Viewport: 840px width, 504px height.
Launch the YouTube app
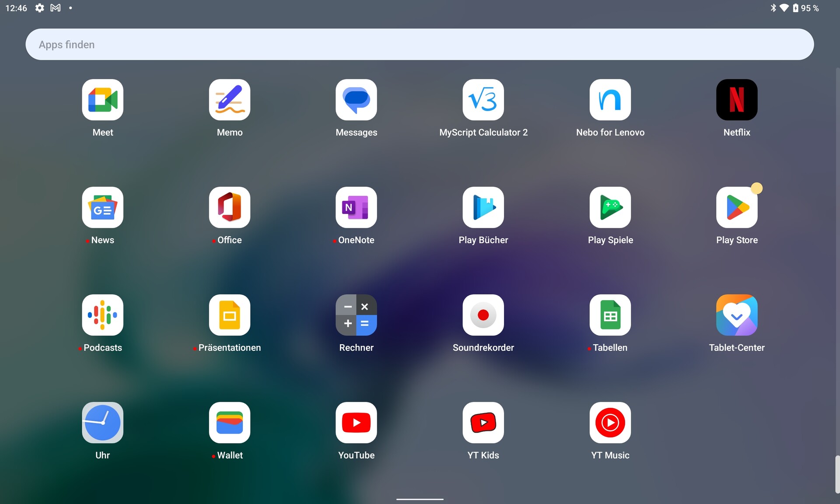pyautogui.click(x=356, y=423)
